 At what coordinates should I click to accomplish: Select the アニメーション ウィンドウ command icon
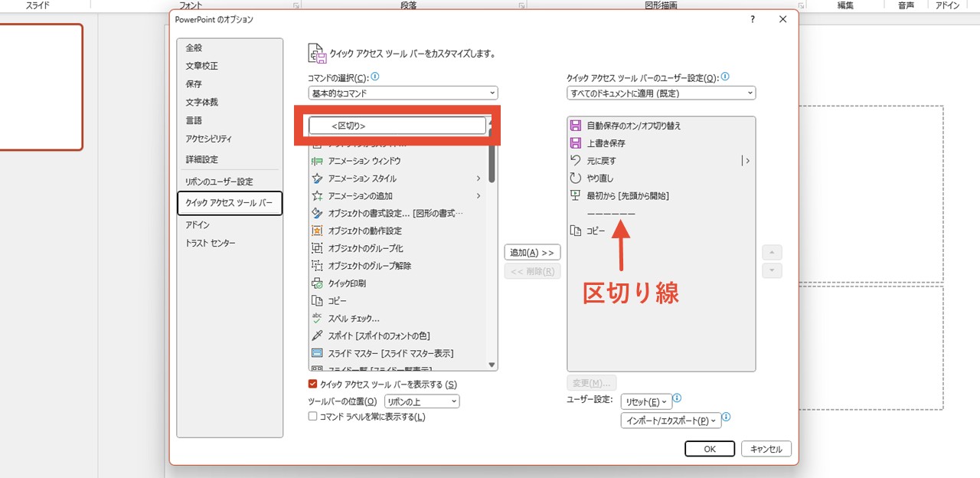point(317,161)
